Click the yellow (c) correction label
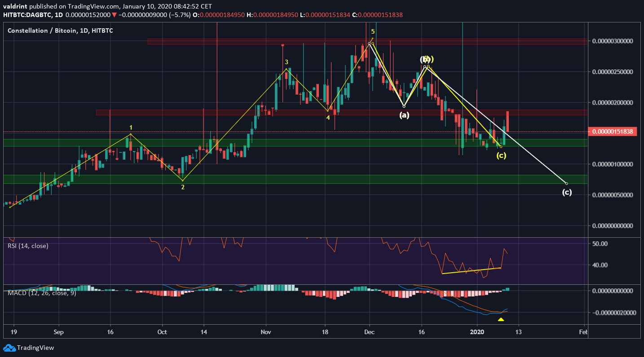This screenshot has width=644, height=357. coord(501,156)
